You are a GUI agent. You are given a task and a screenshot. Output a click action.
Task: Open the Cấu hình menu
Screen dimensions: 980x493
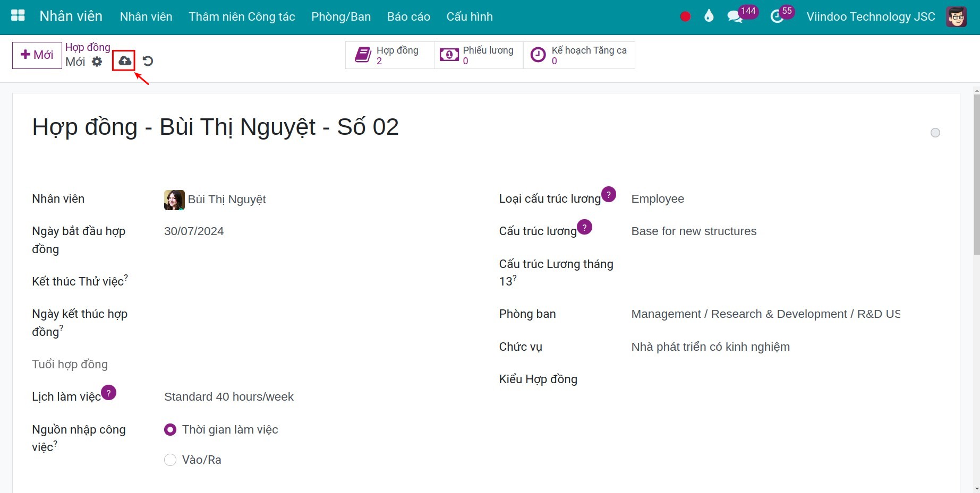click(x=470, y=16)
